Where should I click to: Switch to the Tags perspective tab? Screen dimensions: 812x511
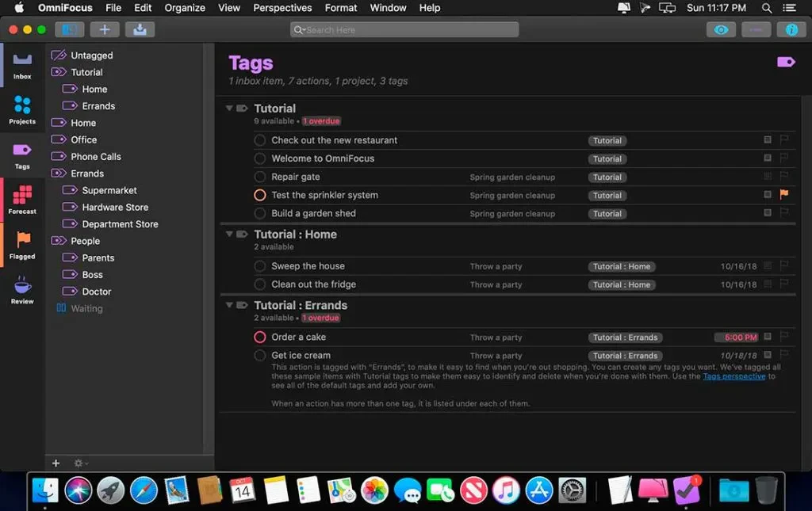(22, 155)
